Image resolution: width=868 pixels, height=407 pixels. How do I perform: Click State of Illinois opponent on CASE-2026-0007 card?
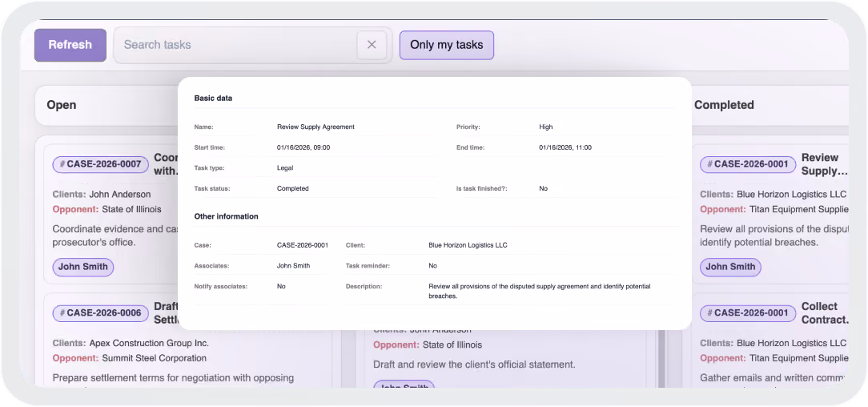[132, 209]
